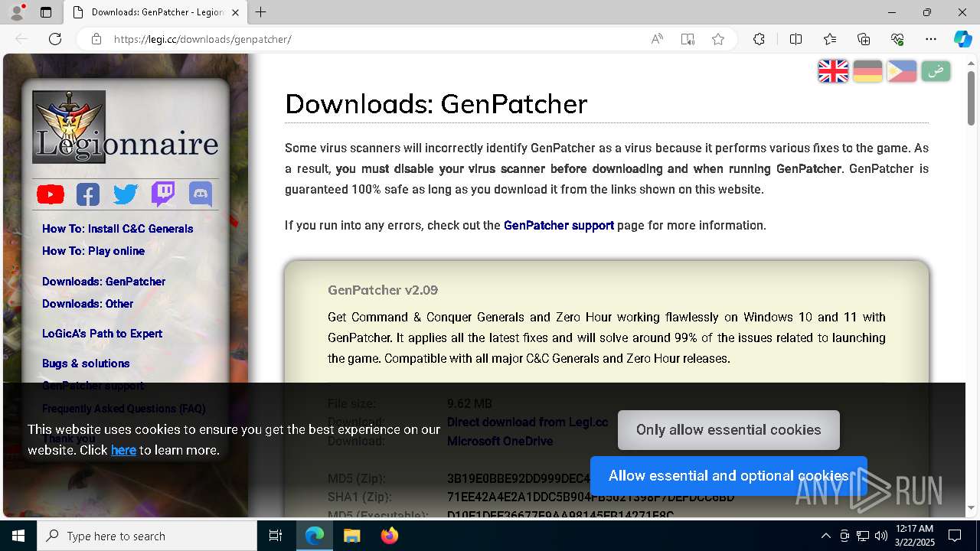Click Allow essential and optional cookies
The image size is (980, 551).
click(729, 476)
